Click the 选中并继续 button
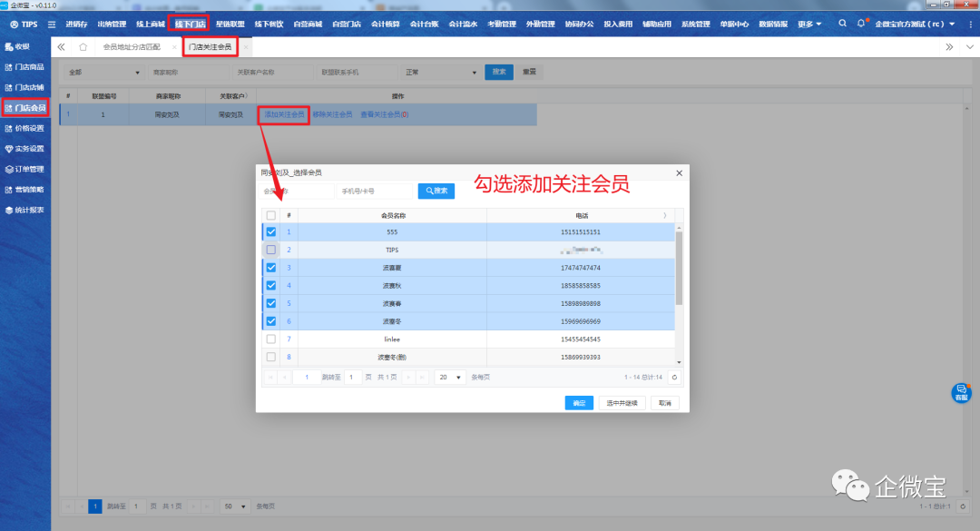 click(622, 403)
